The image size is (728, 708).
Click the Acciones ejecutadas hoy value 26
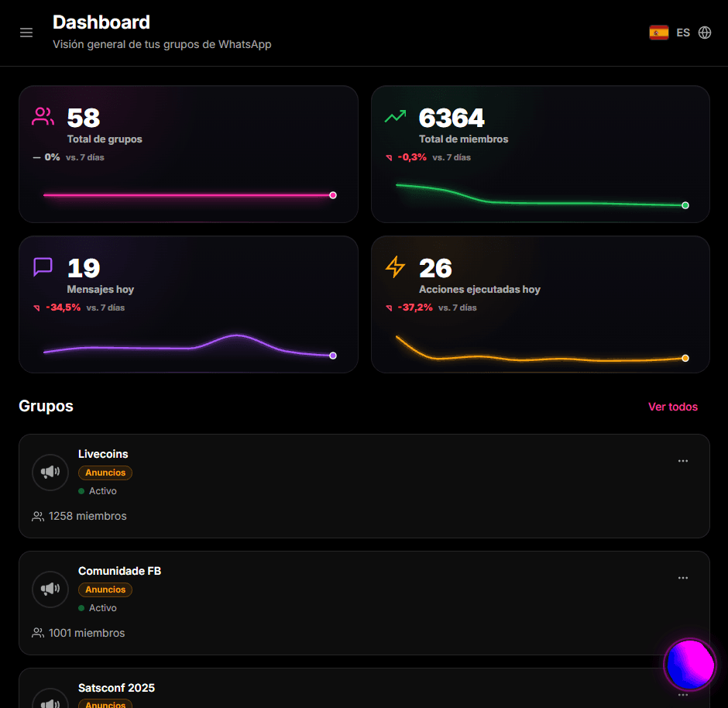coord(435,268)
